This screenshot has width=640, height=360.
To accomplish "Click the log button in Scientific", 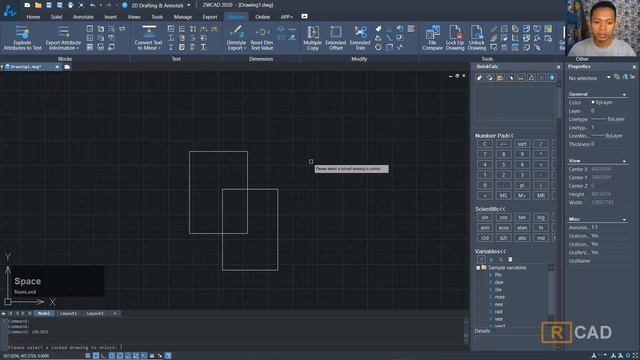I will tap(541, 218).
